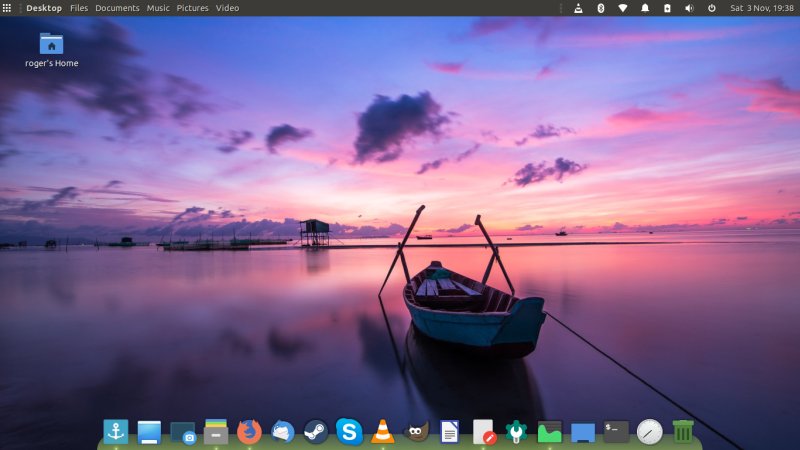This screenshot has width=800, height=450.
Task: Open the Wi-Fi network indicator menu
Action: point(622,8)
